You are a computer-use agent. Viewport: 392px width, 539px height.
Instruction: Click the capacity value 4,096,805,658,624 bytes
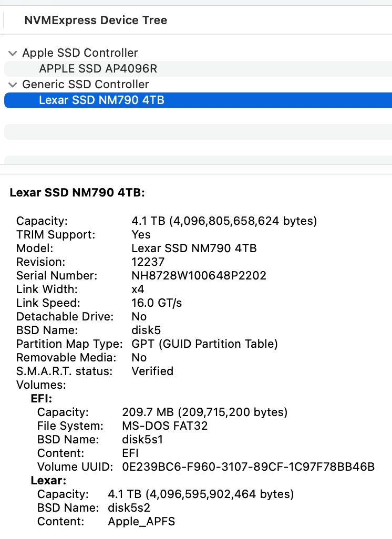pyautogui.click(x=224, y=221)
